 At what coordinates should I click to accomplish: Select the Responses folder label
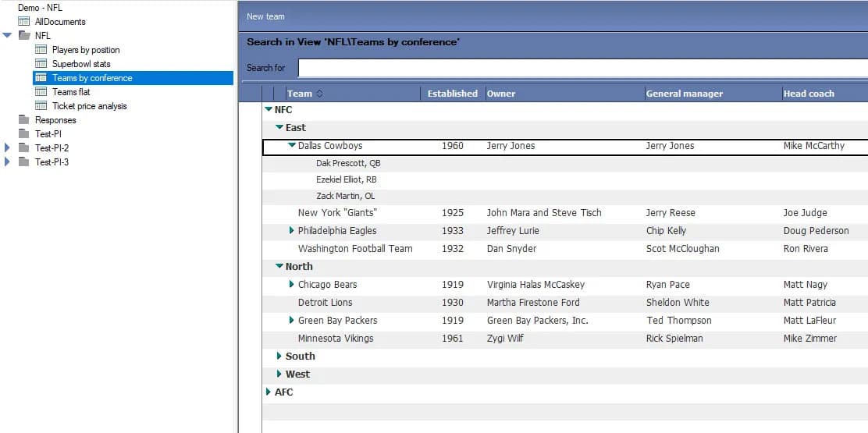coord(55,120)
